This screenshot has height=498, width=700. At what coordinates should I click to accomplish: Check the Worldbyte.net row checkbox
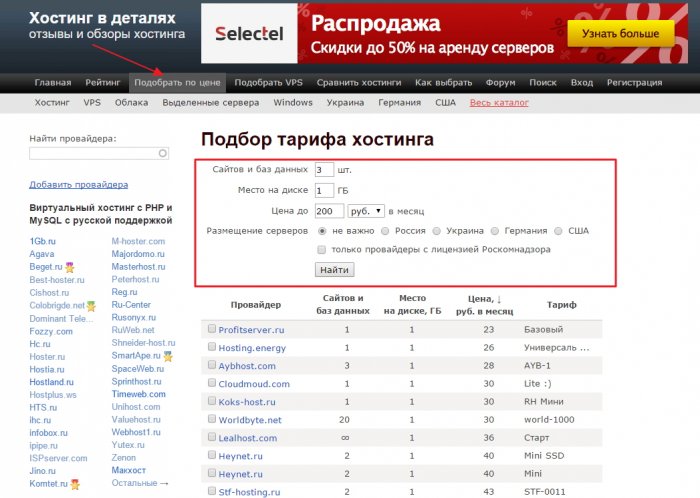(212, 419)
